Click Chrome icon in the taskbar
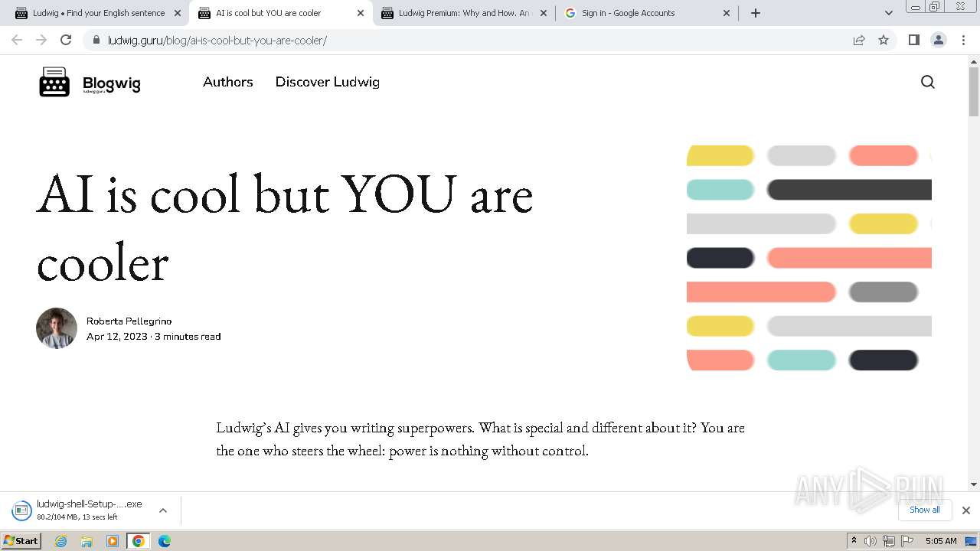 139,541
